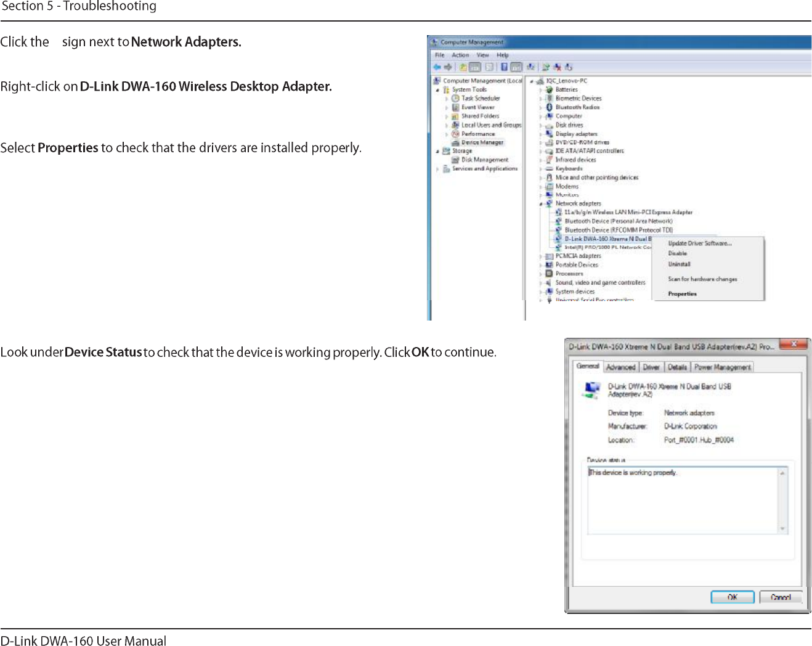
Task: Click the Up one level folder toolbar icon
Action: pos(463,67)
